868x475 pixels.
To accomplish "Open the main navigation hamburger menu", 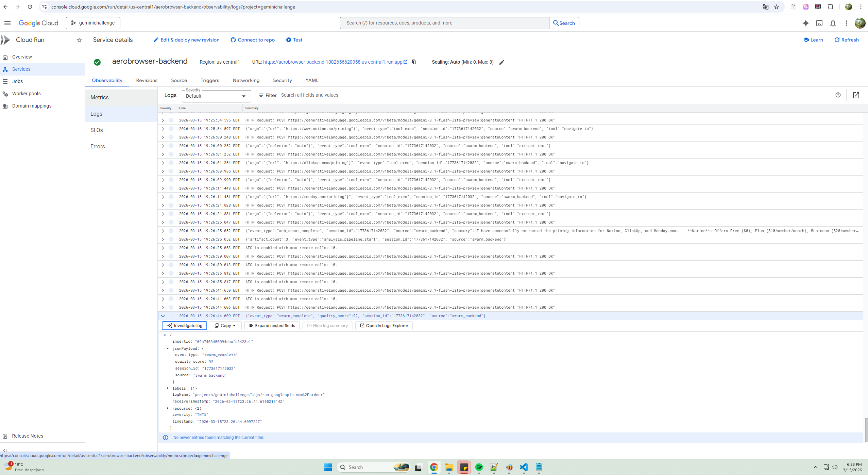I will tap(7, 23).
